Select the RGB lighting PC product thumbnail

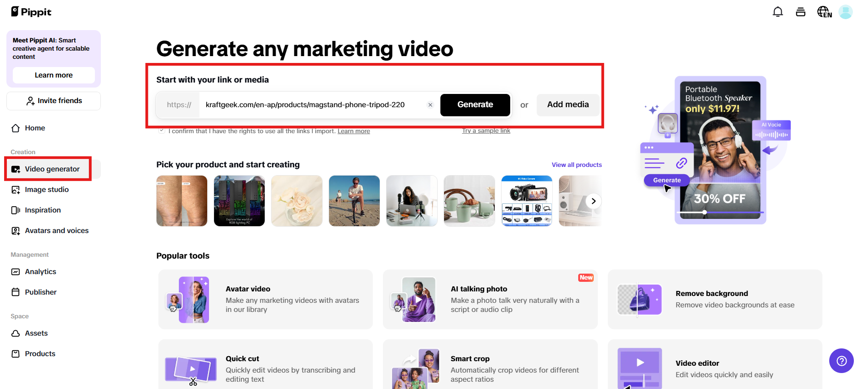(239, 201)
